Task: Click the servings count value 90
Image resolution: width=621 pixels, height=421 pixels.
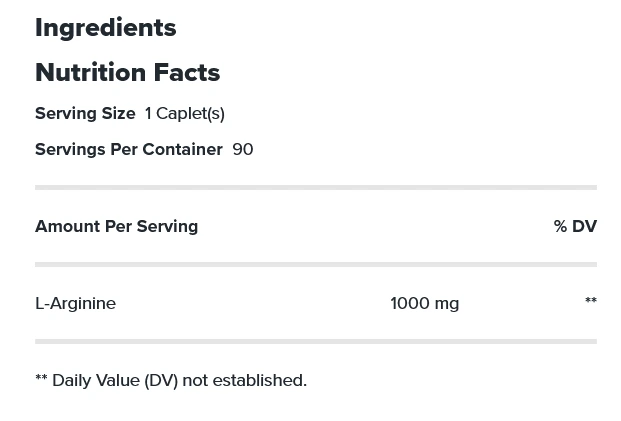Action: click(x=243, y=149)
